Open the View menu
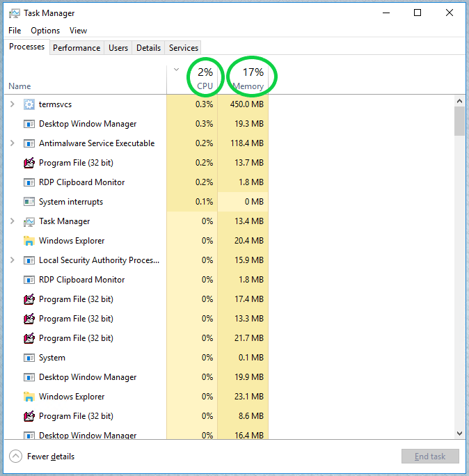The width and height of the screenshot is (469, 476). click(x=78, y=31)
